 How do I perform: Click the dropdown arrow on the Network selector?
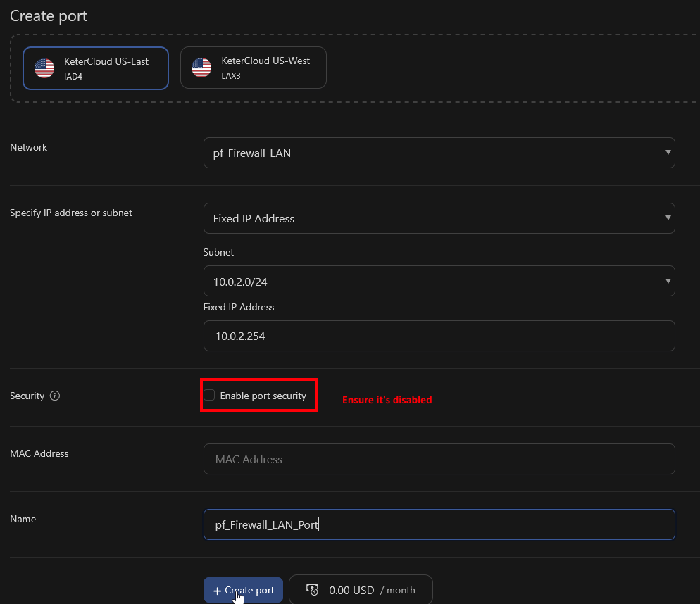tap(666, 153)
